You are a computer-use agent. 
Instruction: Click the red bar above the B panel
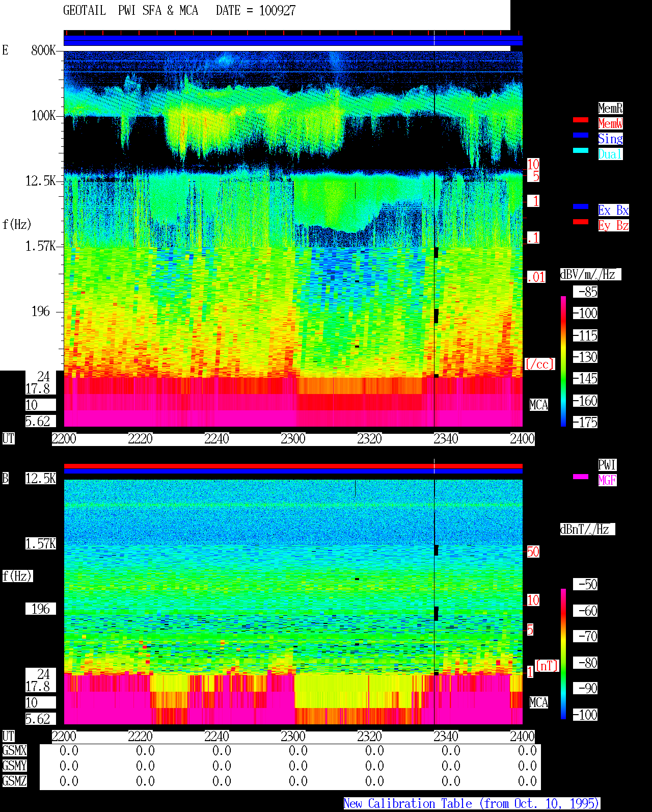(293, 466)
